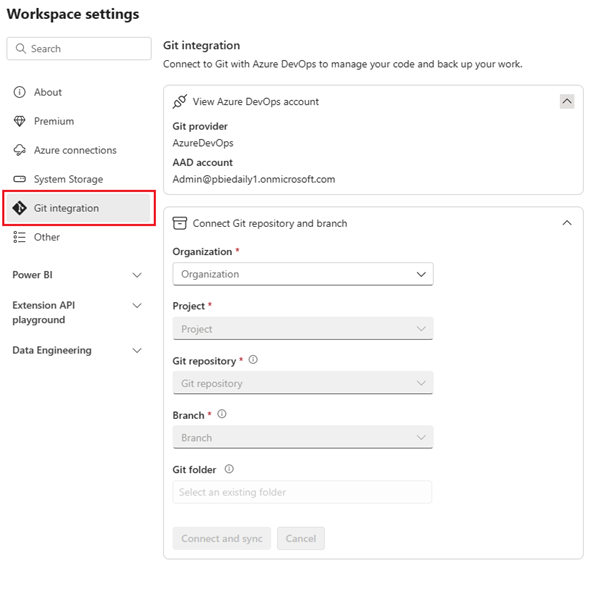Click the Git integration heading text
This screenshot has height=592, width=599.
(201, 45)
